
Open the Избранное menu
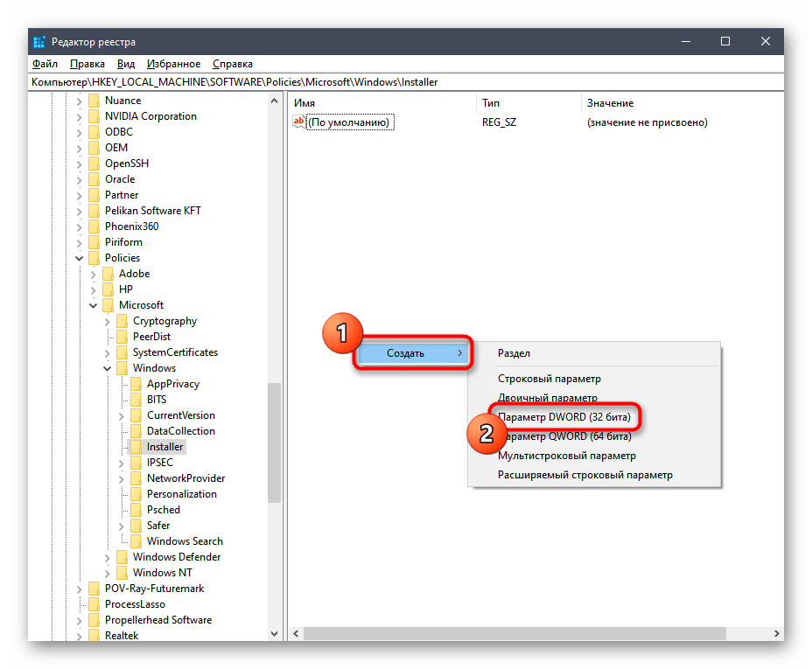(173, 64)
